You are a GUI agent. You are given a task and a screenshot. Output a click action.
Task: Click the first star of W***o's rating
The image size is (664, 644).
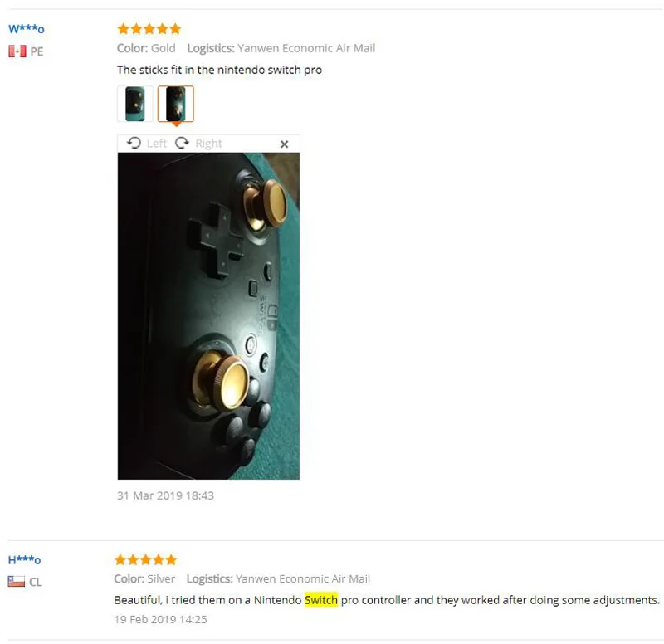click(x=123, y=29)
